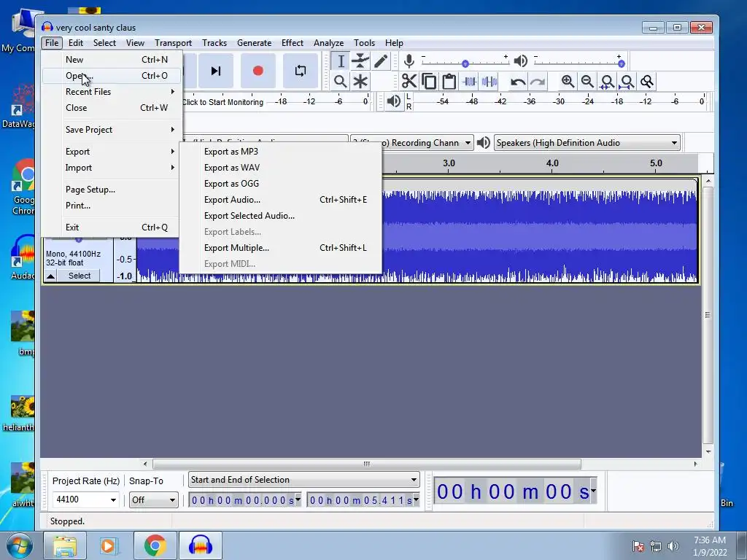Viewport: 747px width, 560px height.
Task: Click Open... in the File menu
Action: coord(112,76)
